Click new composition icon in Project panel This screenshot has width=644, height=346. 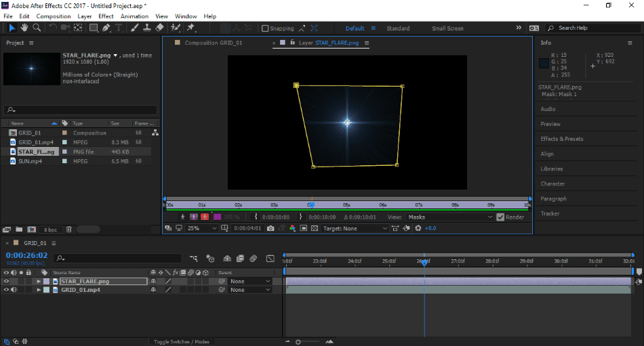click(x=31, y=230)
